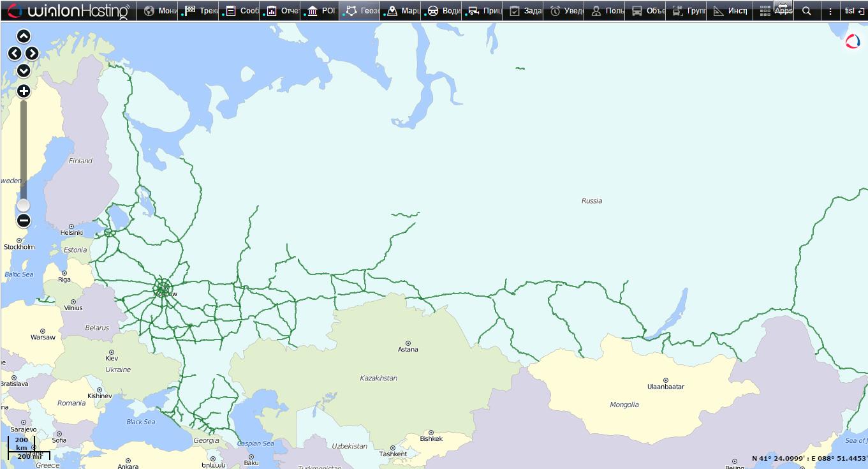Open the Мониторинг (Monitoring) tab
This screenshot has height=469, width=868.
point(159,11)
